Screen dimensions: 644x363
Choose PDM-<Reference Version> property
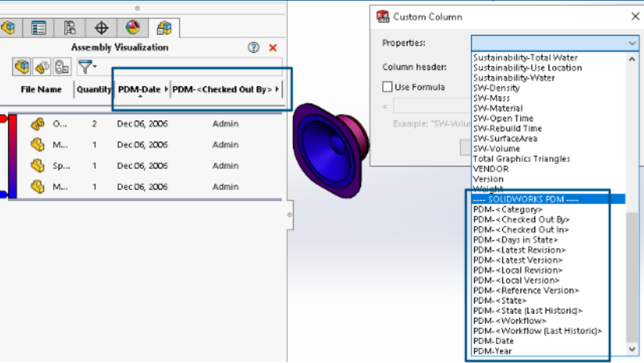pos(526,291)
